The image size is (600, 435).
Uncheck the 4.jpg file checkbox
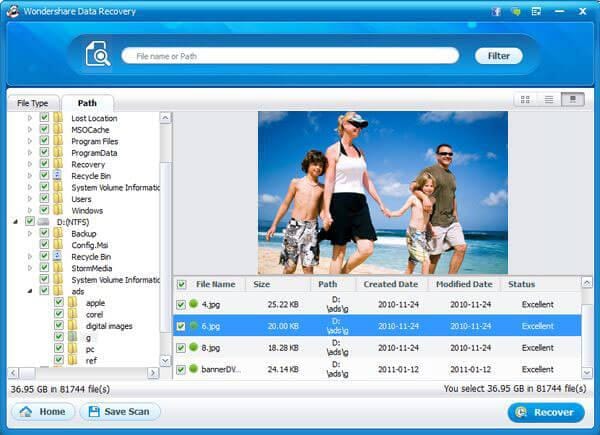click(181, 305)
